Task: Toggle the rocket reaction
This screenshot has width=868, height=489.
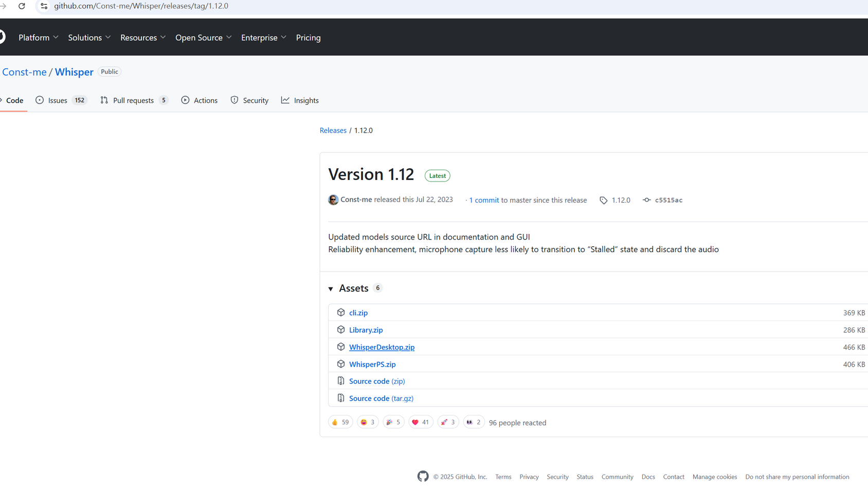Action: tap(447, 422)
